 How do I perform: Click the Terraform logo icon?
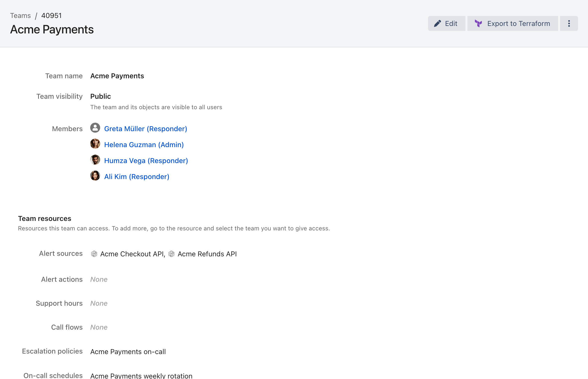[478, 23]
